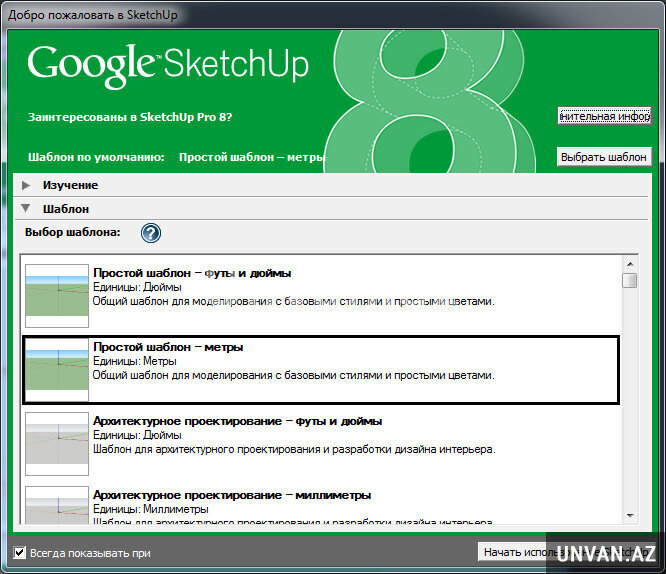
Task: Click the Заинтересованы в SketchUp Pro 8? text
Action: pyautogui.click(x=130, y=117)
